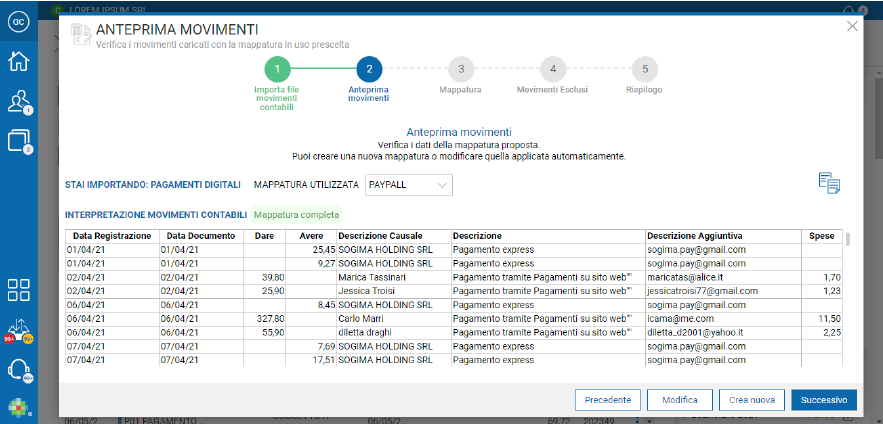Click the GC avatar at sidebar top
Screen dimensions: 883x424
[19, 20]
